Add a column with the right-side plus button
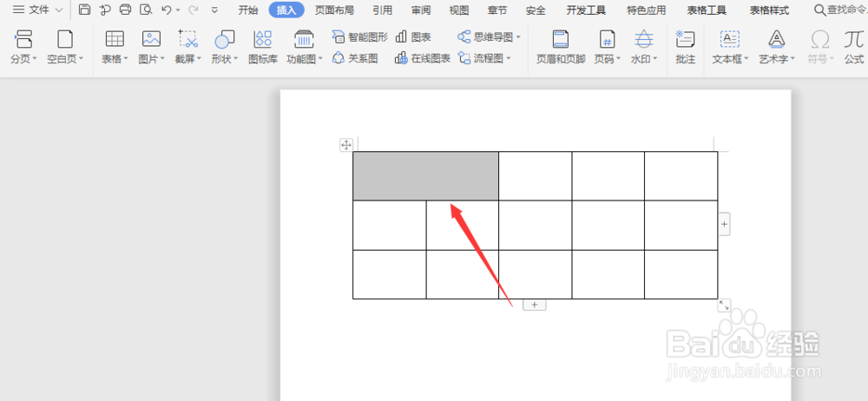Screen dimensions: 868x401 [x=724, y=224]
